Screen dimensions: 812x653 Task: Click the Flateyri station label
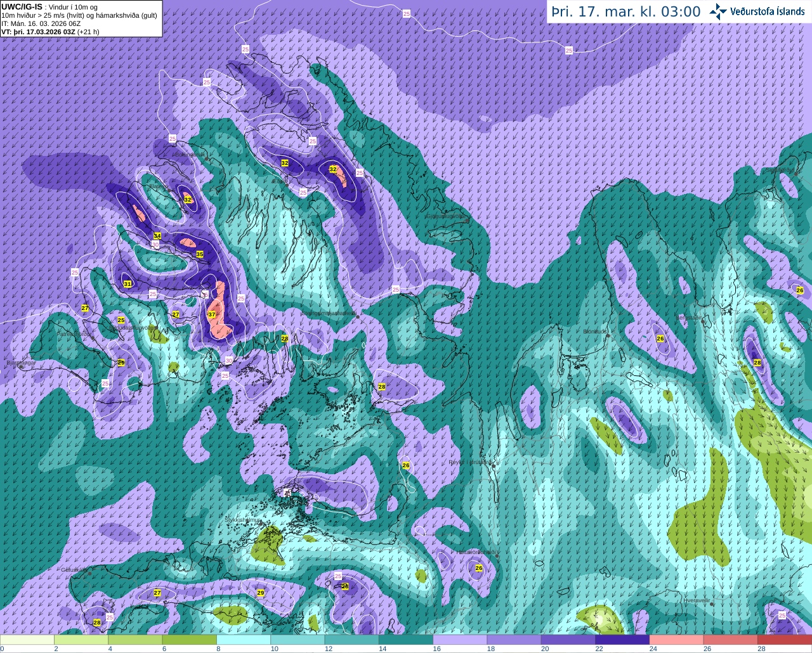(x=157, y=187)
